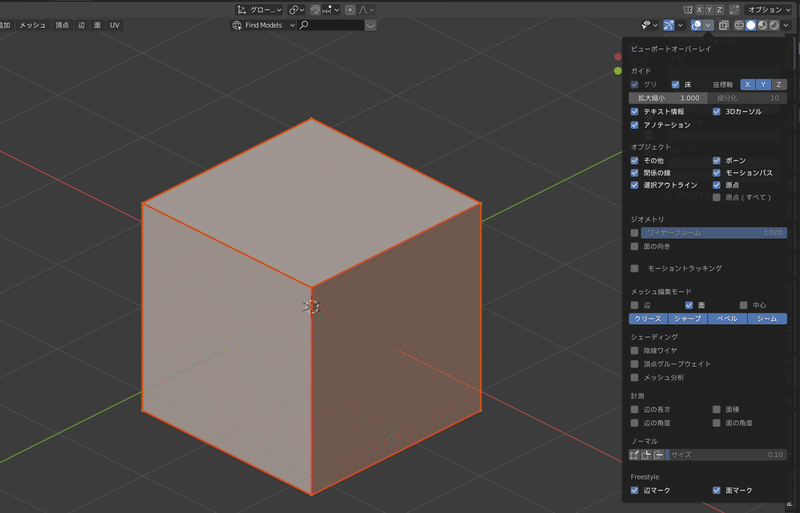The width and height of the screenshot is (800, 513).
Task: Open the pivot point dropdown
Action: tap(296, 10)
